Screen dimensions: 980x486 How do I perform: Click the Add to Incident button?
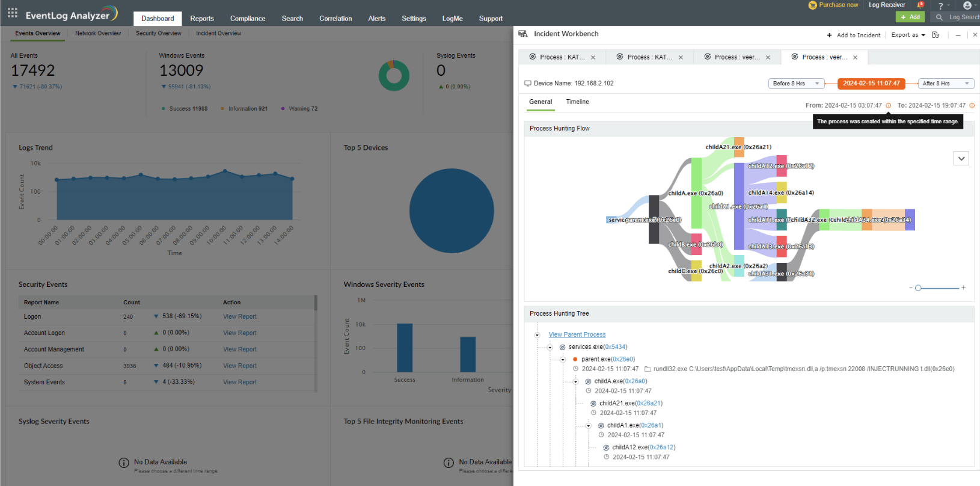(x=854, y=35)
